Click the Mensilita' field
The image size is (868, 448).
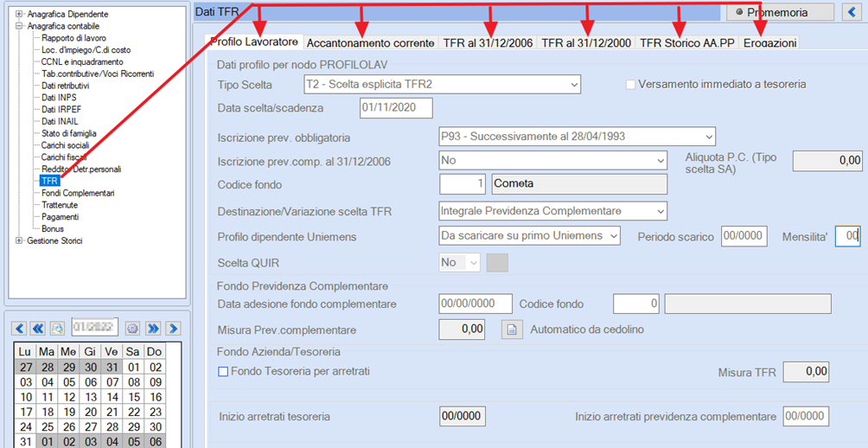[847, 236]
